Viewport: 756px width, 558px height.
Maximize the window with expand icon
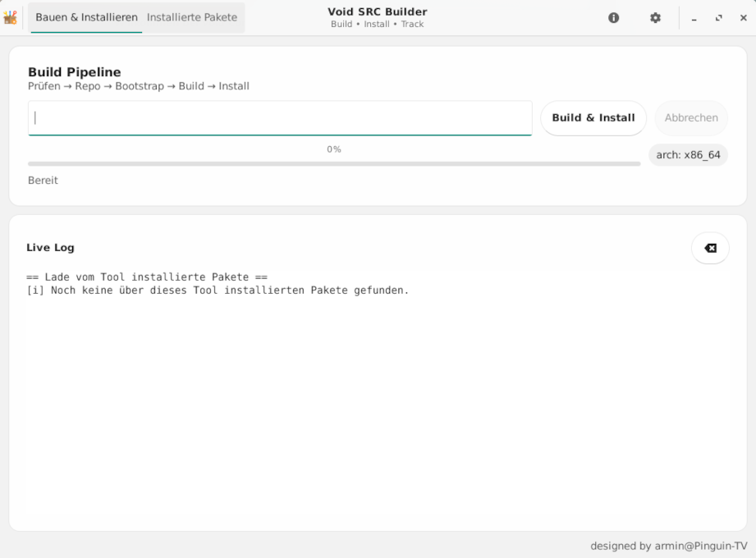coord(719,18)
